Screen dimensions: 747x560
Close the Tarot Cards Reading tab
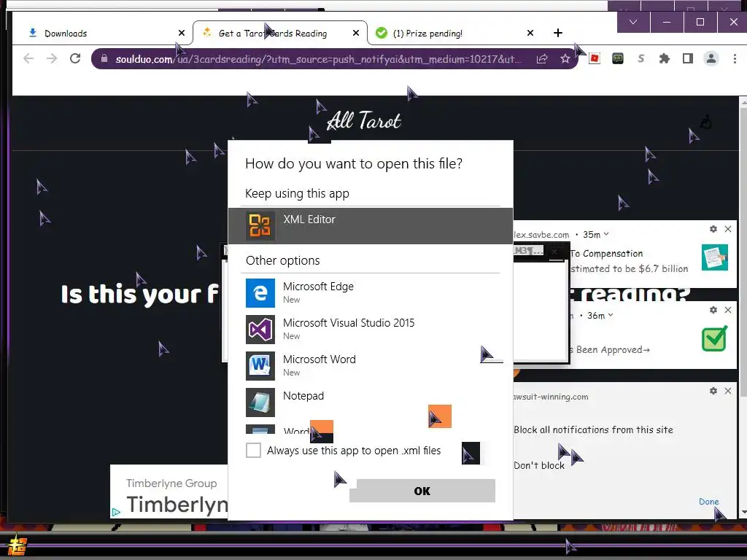point(356,33)
